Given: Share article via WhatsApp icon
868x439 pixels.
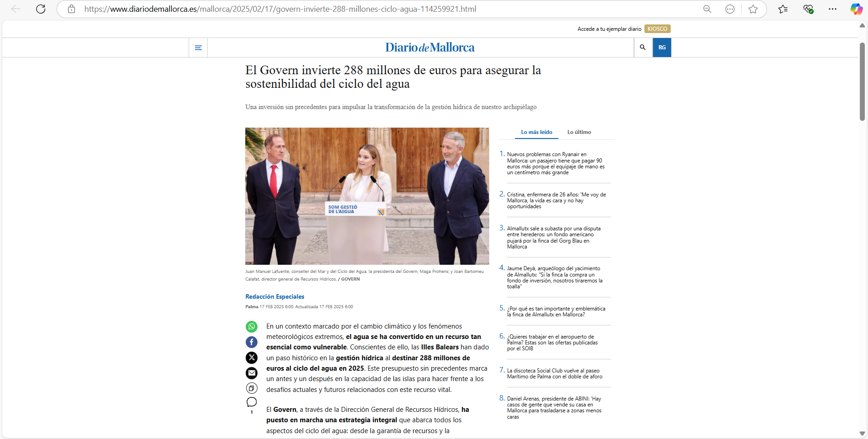Looking at the screenshot, I should (x=252, y=327).
